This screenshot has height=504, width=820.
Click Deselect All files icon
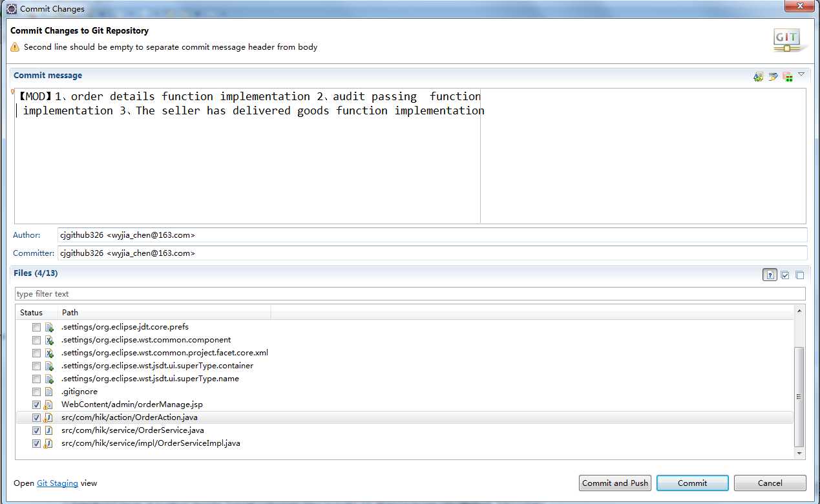pyautogui.click(x=799, y=275)
